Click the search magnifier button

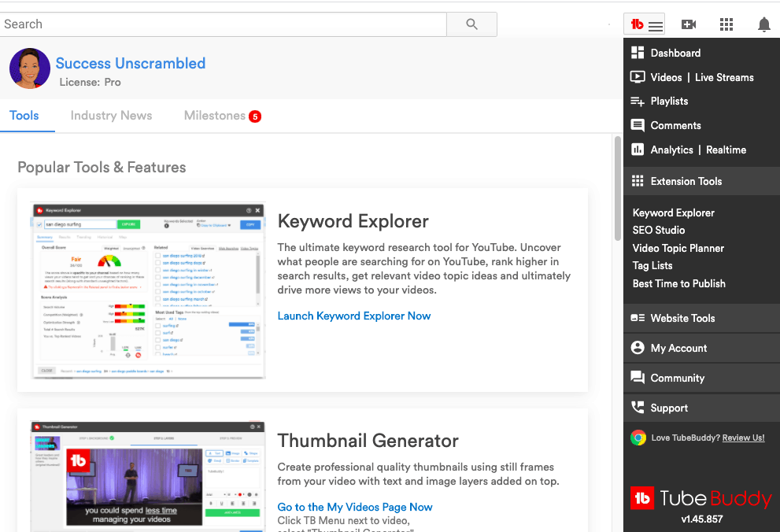[x=471, y=24]
